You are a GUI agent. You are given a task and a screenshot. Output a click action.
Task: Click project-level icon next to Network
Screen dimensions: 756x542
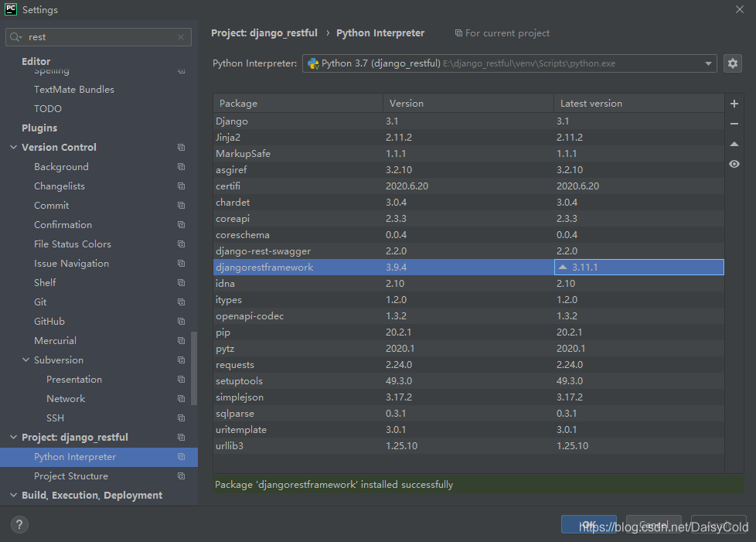tap(182, 399)
